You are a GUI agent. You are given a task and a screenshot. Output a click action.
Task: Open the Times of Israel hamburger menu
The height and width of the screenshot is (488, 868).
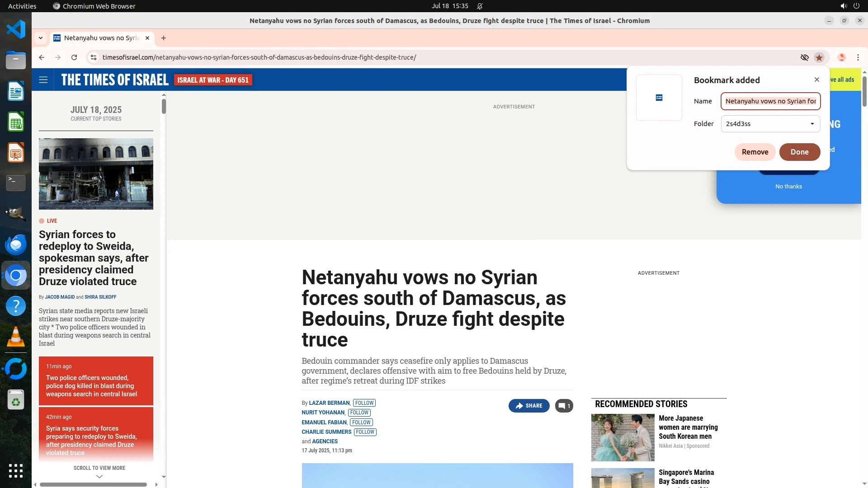coord(43,80)
